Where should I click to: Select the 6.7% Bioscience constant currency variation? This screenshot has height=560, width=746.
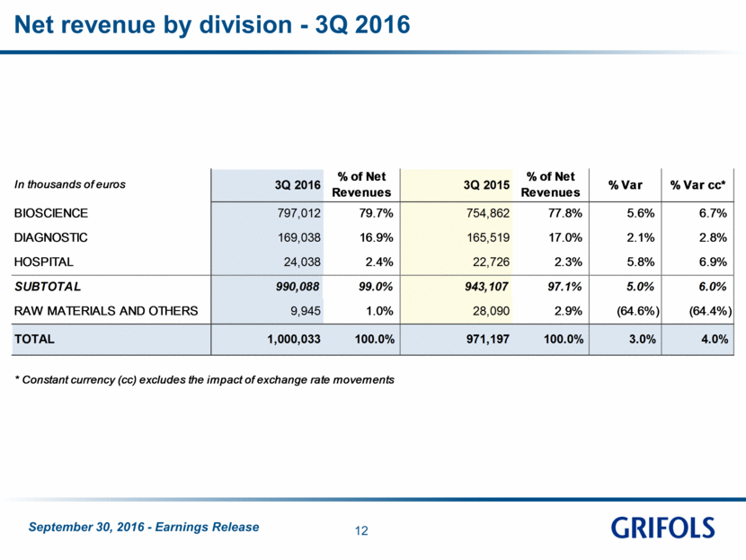[713, 213]
